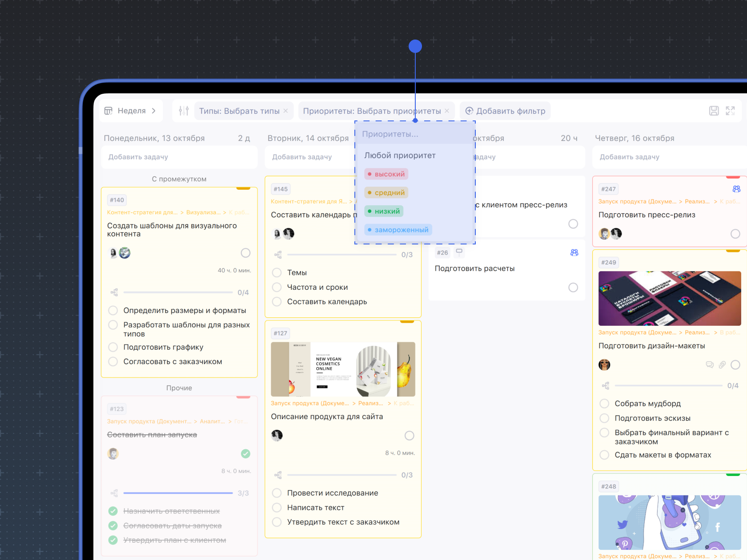Open the Неделя view selector
The width and height of the screenshot is (747, 560).
click(x=130, y=111)
